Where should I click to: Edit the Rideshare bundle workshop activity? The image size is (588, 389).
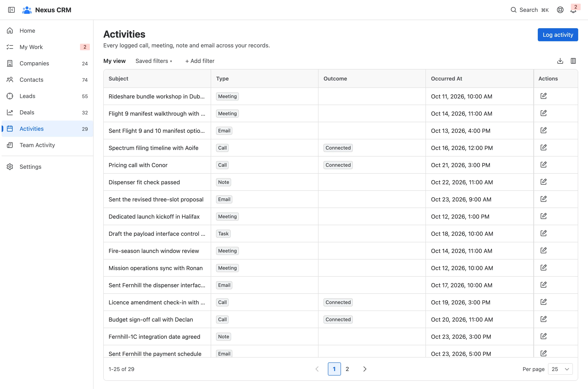pyautogui.click(x=543, y=96)
